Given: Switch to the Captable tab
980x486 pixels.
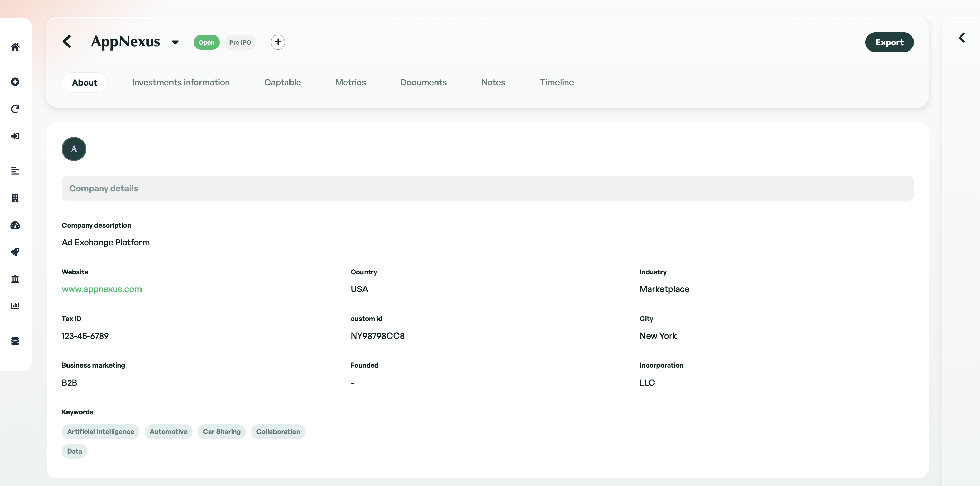Looking at the screenshot, I should click(x=283, y=82).
